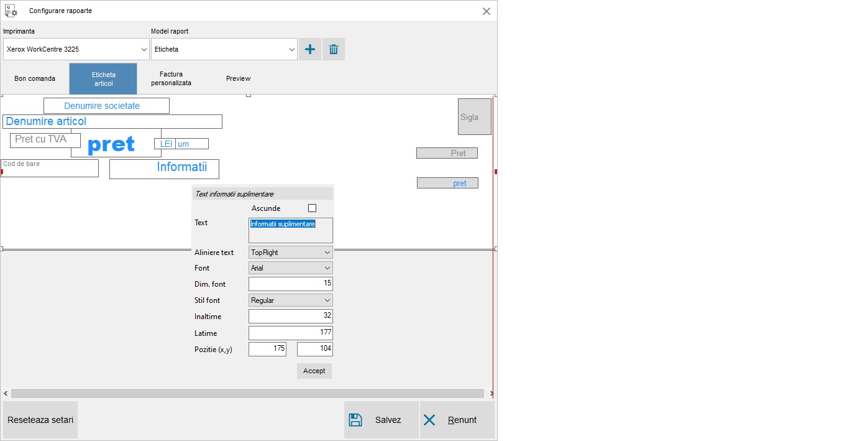Click the Accept button

coord(314,371)
